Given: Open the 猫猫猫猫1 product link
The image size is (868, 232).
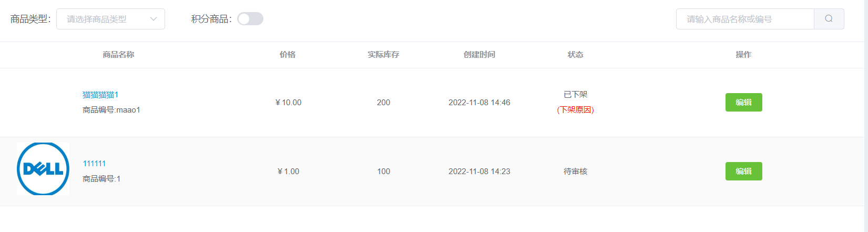Looking at the screenshot, I should tap(100, 95).
